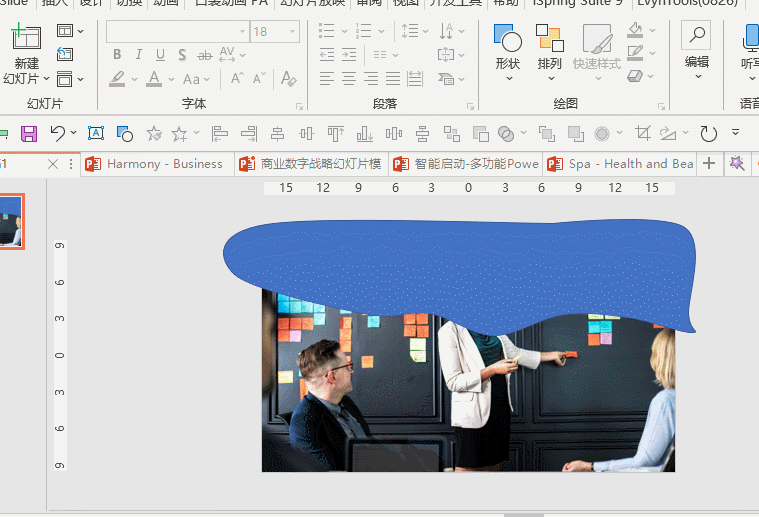Decrease the list indent level
This screenshot has width=759, height=517.
(327, 55)
